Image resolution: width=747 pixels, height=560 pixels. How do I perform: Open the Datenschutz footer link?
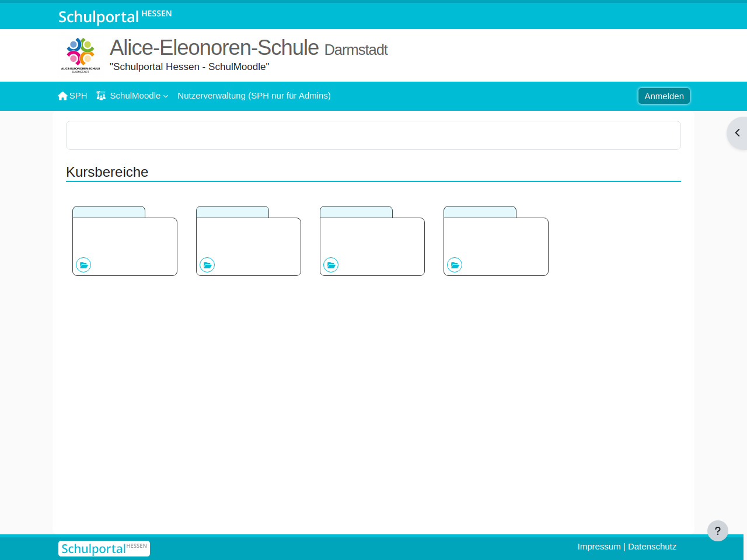652,547
